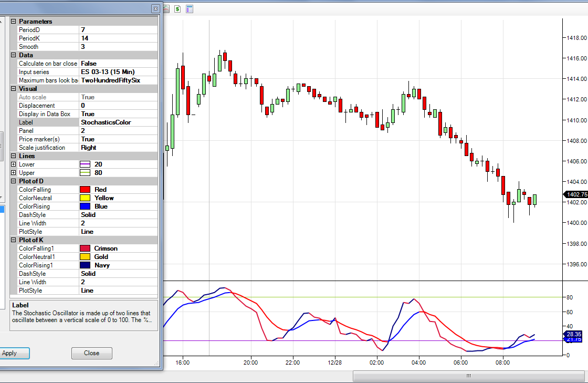
Task: Expand the Upper line settings
Action: [x=14, y=172]
